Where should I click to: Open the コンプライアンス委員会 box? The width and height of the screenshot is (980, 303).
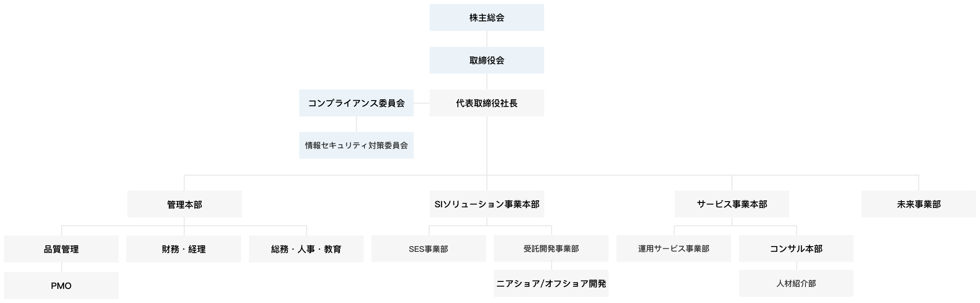point(356,103)
